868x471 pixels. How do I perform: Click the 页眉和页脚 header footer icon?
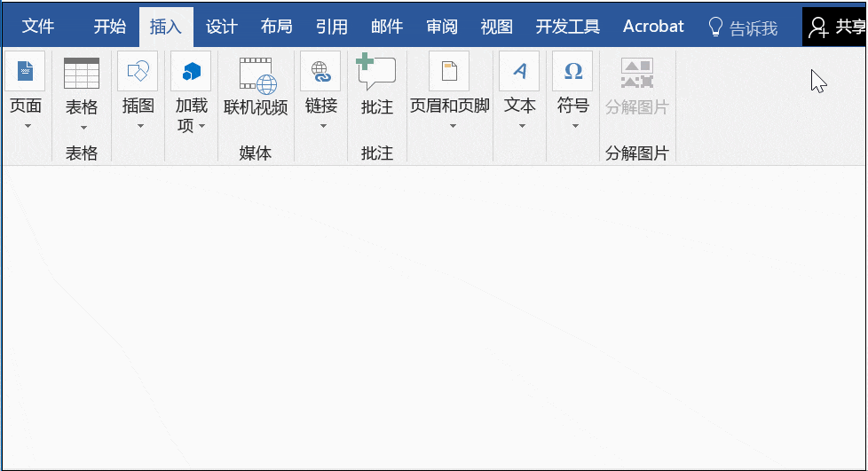(449, 71)
